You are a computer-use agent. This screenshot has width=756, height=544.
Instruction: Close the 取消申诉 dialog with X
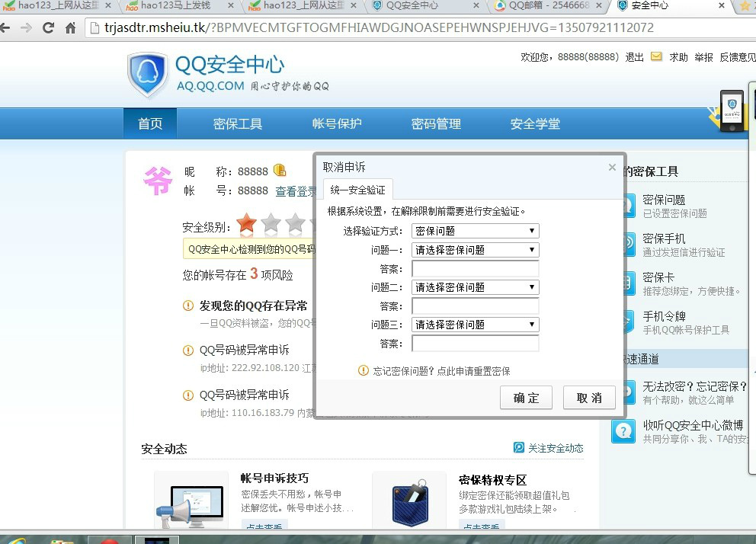(612, 167)
